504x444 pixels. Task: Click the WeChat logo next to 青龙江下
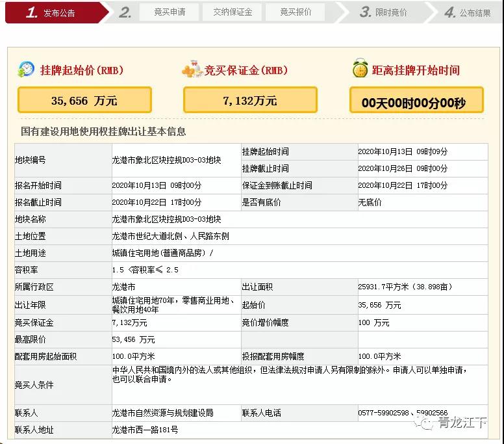(x=427, y=424)
